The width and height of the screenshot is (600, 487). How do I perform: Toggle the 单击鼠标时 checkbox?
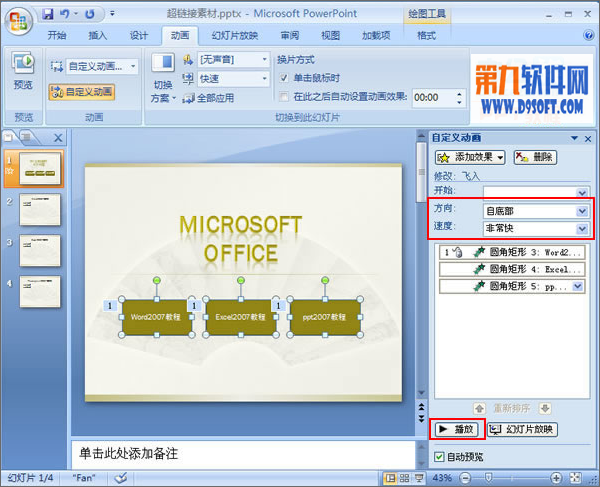pyautogui.click(x=284, y=78)
